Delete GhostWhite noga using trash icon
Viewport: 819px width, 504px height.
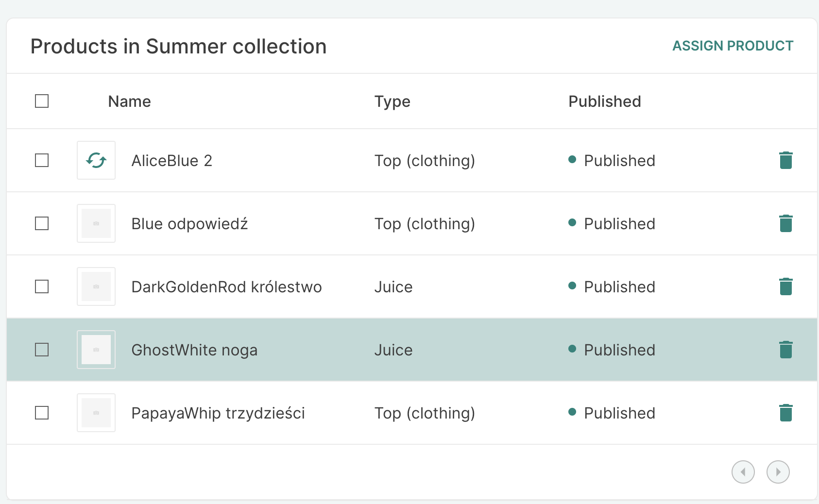click(785, 350)
